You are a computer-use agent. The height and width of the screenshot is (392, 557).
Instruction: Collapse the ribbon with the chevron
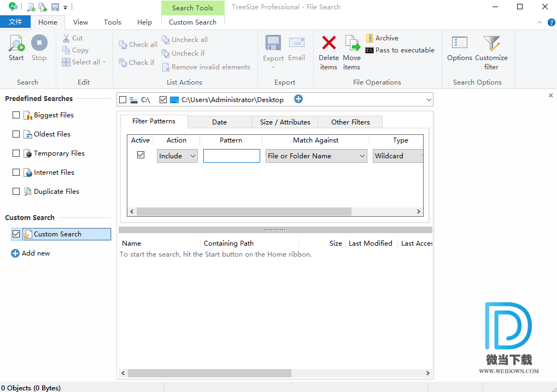coord(540,22)
